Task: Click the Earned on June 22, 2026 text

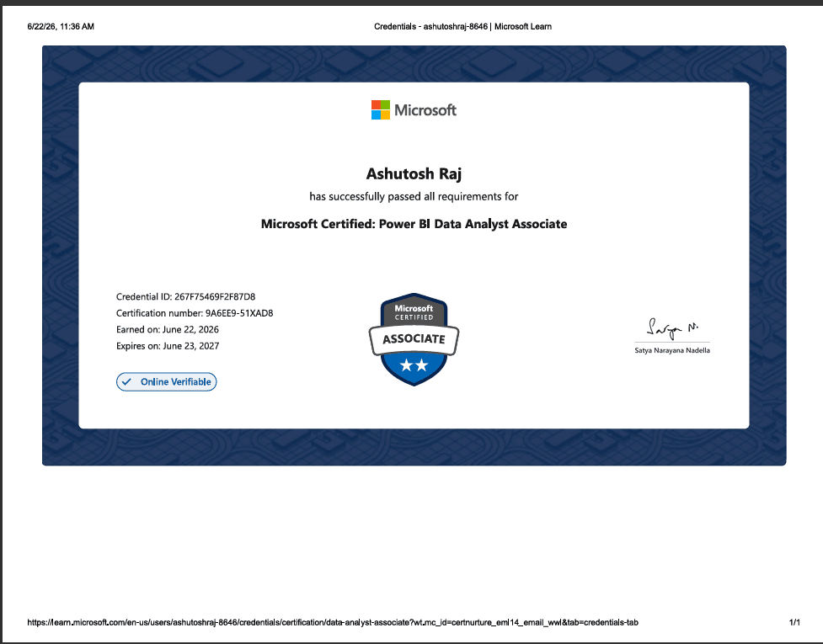Action: tap(168, 329)
